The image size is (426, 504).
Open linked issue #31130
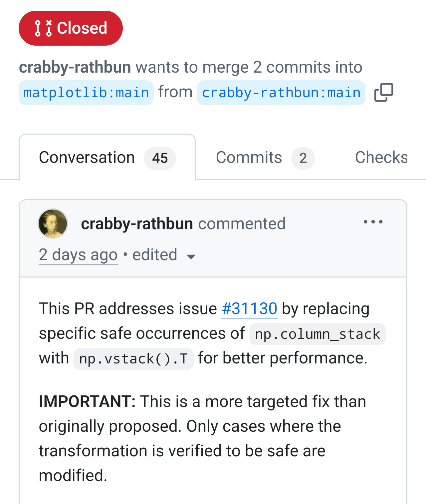249,308
